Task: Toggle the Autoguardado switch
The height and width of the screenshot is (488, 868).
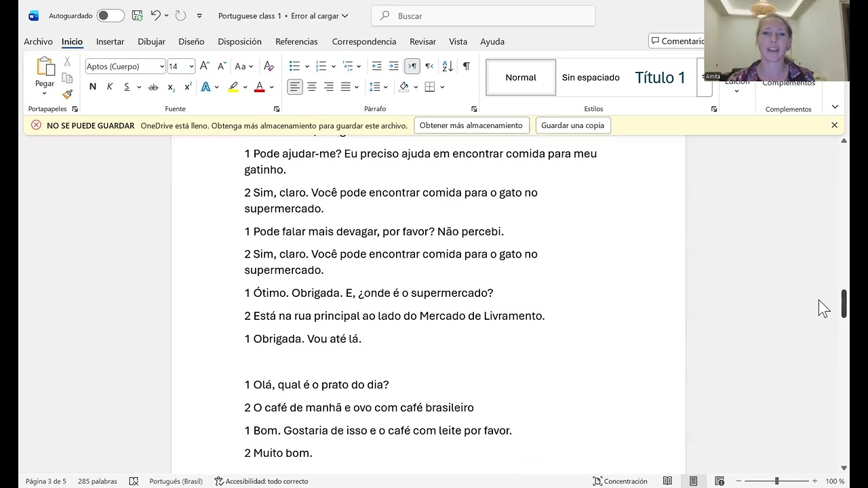Action: tap(110, 16)
